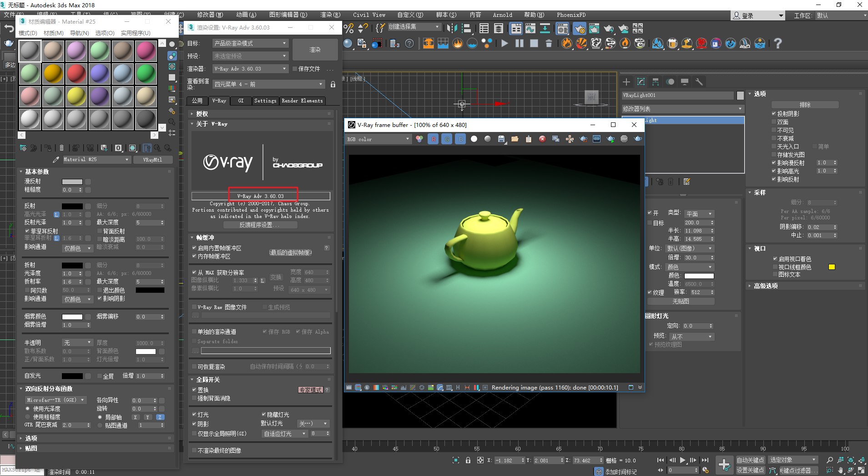The image size is (868, 476).
Task: Toggle the green channel in V-Ray frame buffer
Action: click(447, 139)
